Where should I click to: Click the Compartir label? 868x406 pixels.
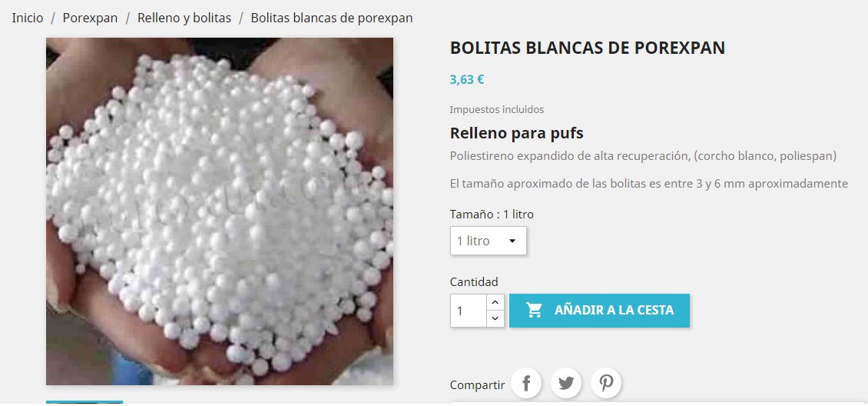click(477, 385)
